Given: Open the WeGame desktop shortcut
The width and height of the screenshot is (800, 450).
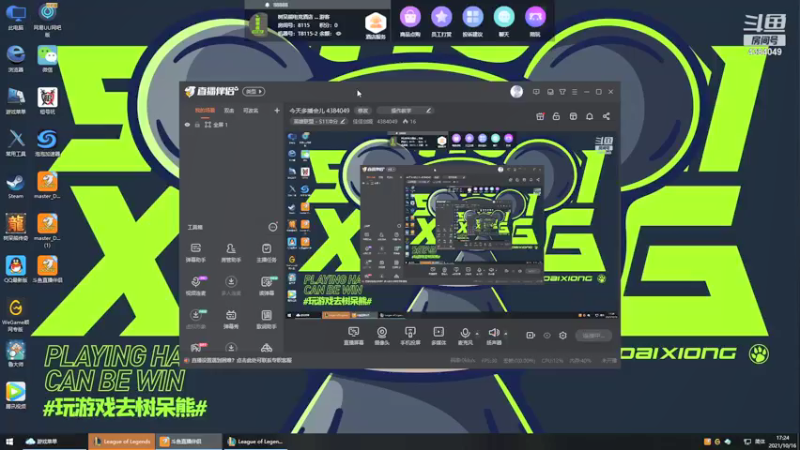Looking at the screenshot, I should [15, 315].
